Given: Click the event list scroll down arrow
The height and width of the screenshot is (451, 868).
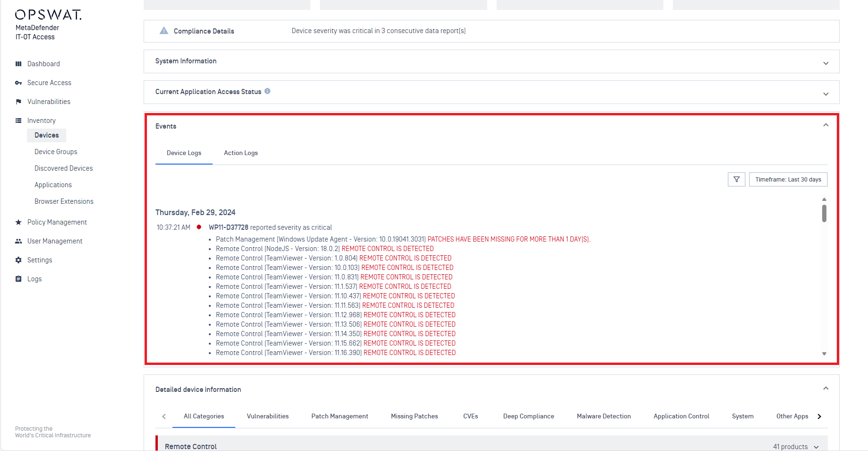Looking at the screenshot, I should 824,354.
